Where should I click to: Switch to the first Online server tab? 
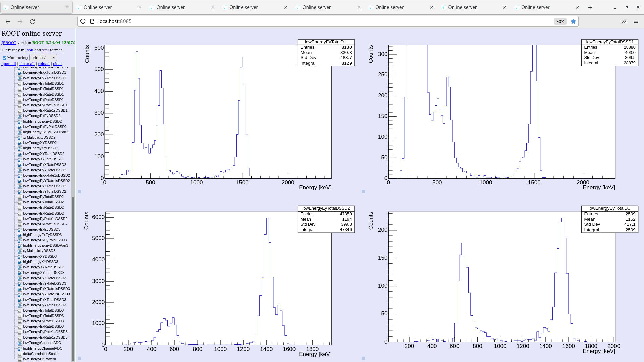(34, 7)
